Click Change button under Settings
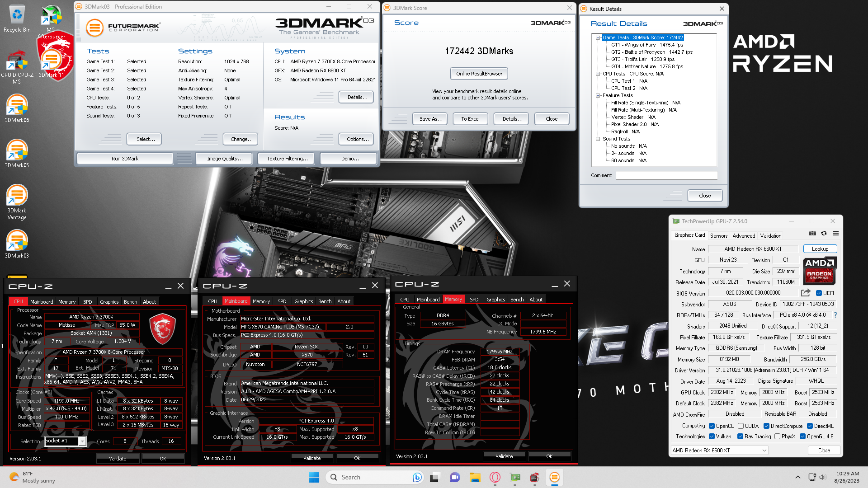This screenshot has height=488, width=868. coord(241,139)
